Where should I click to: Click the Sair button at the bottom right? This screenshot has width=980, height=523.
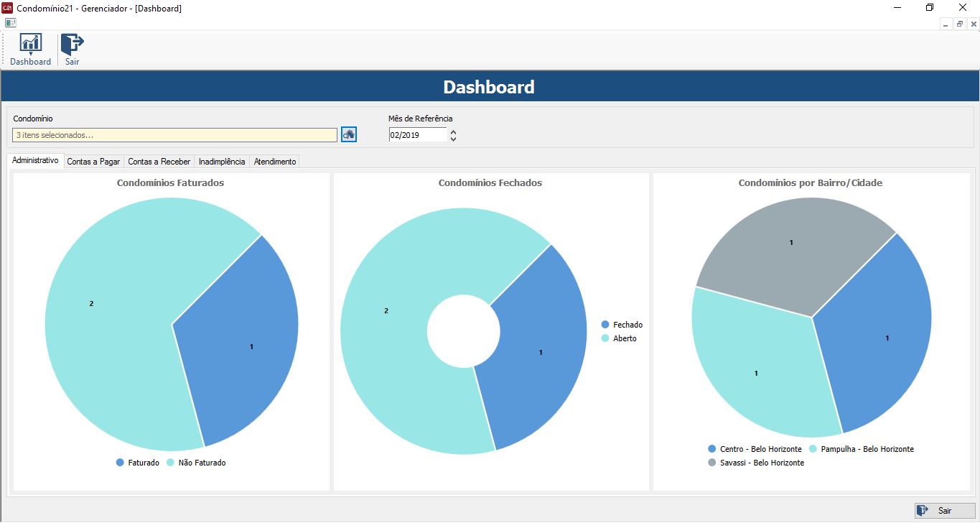945,511
